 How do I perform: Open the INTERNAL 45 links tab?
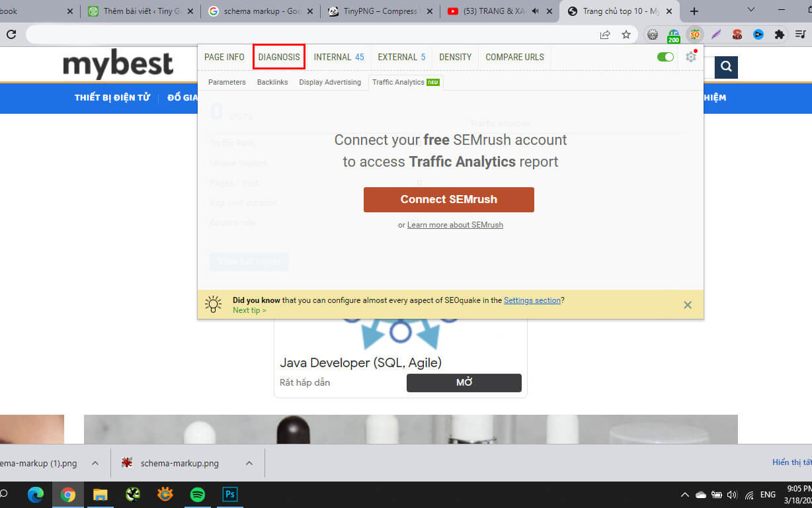pos(339,57)
